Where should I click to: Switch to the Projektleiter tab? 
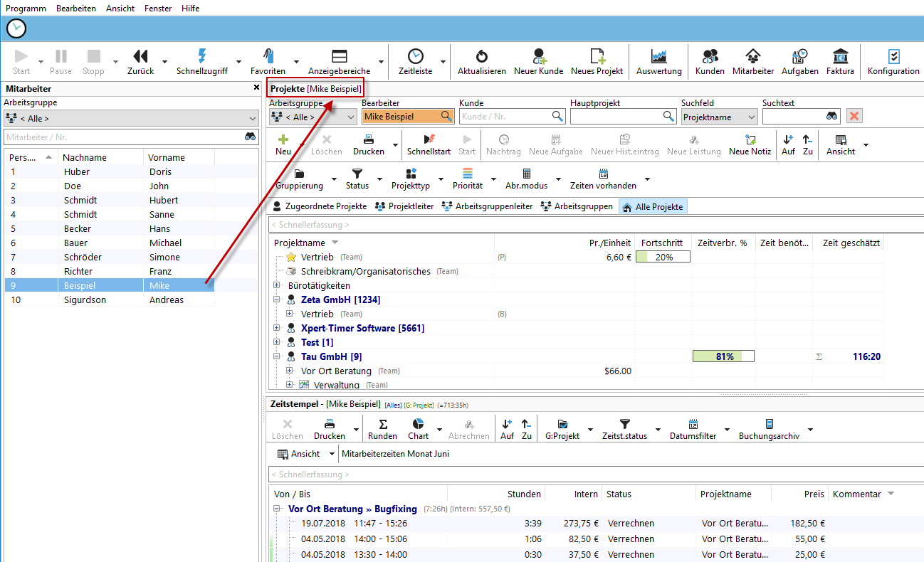[x=405, y=206]
